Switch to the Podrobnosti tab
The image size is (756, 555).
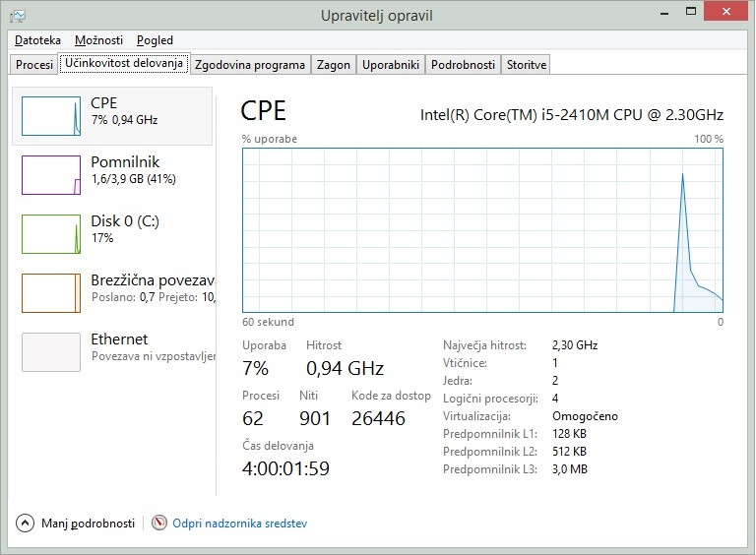point(463,65)
